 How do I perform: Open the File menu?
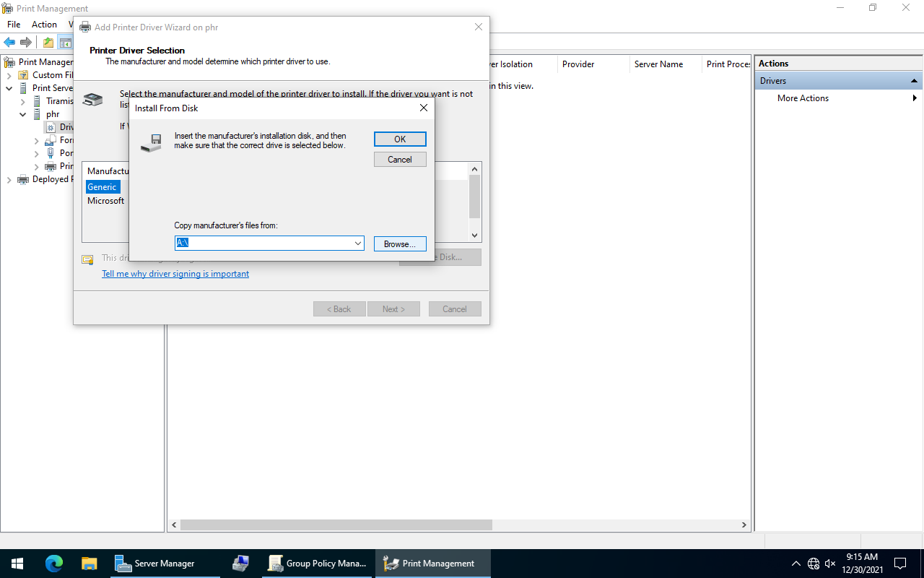pos(14,25)
